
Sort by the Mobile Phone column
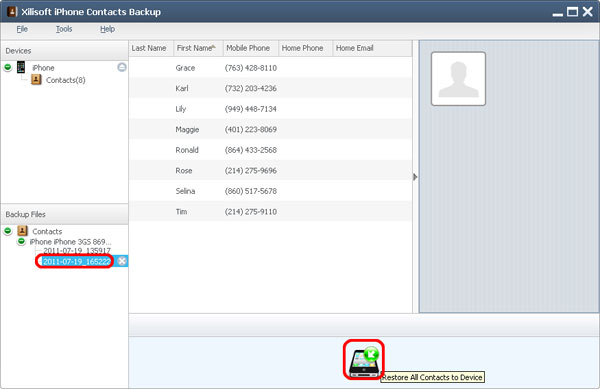[251, 48]
